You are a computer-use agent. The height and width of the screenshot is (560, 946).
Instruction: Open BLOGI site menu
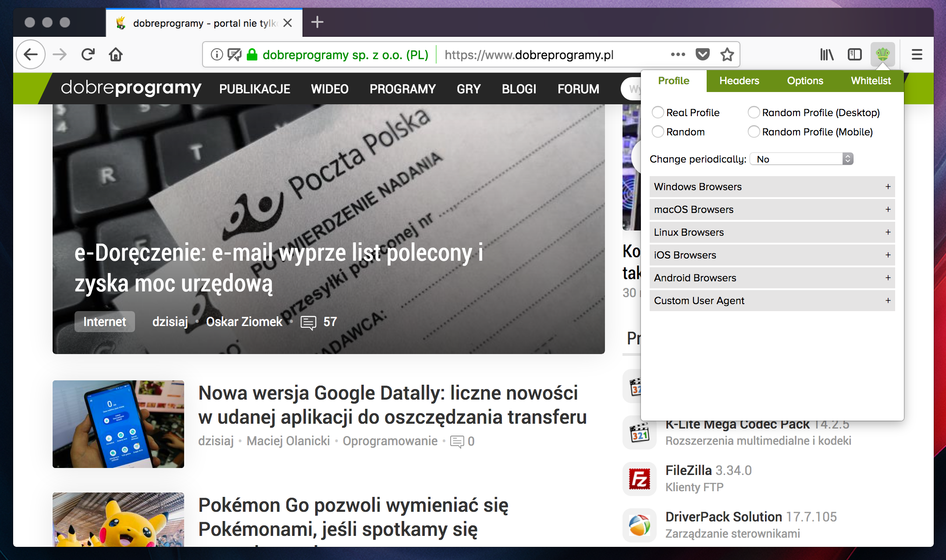pos(519,89)
